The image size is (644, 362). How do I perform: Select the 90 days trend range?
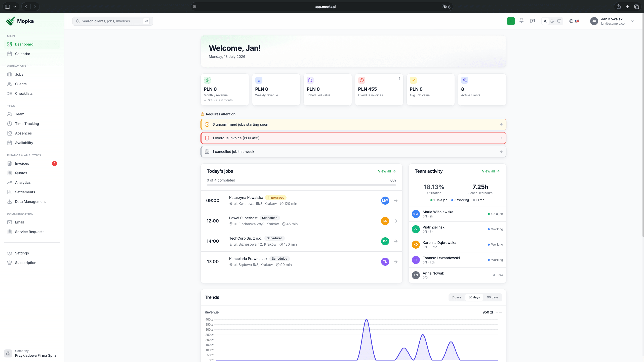point(493,297)
